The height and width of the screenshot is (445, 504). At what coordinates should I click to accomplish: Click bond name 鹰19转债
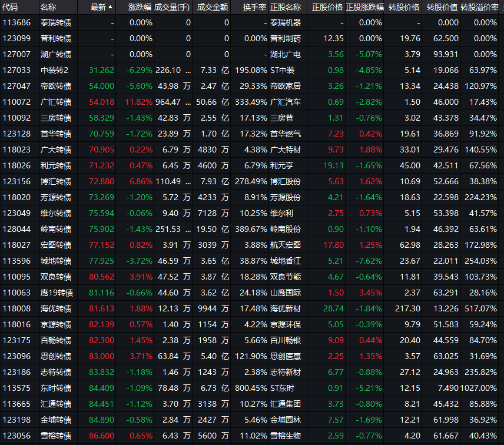[57, 293]
